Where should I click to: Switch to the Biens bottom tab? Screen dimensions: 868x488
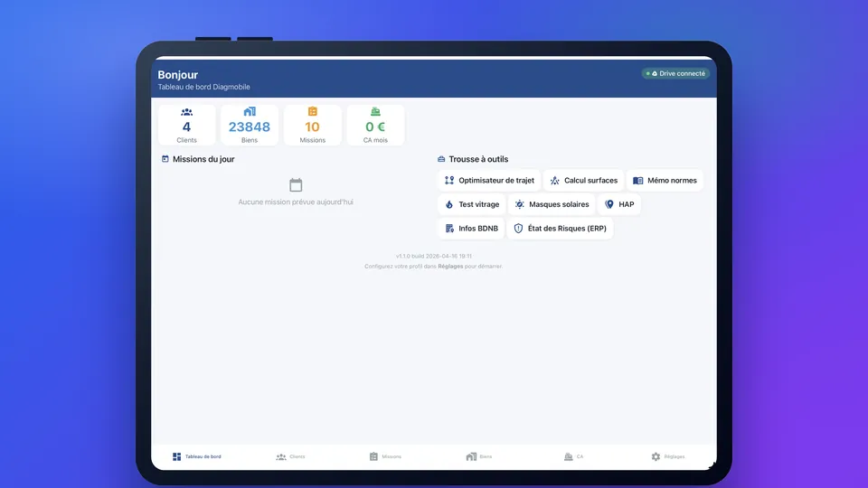[x=479, y=456]
